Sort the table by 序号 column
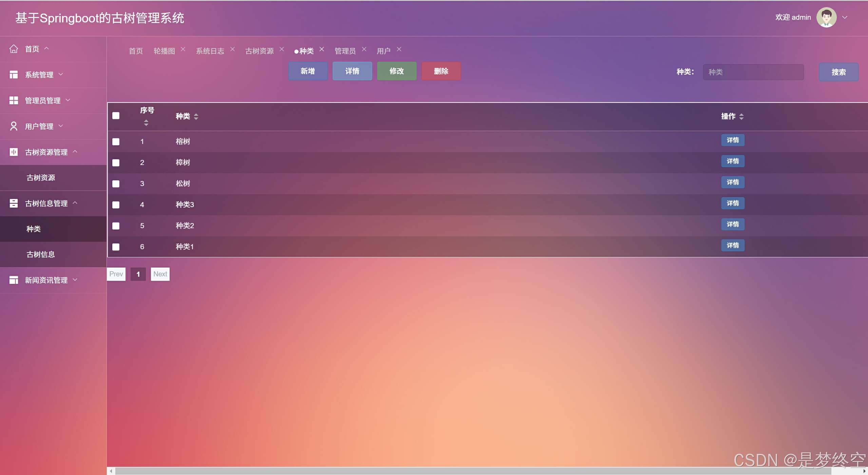 pyautogui.click(x=146, y=123)
